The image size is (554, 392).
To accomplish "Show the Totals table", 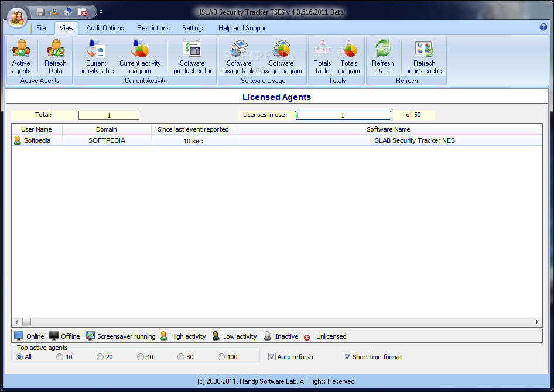I will 323,57.
